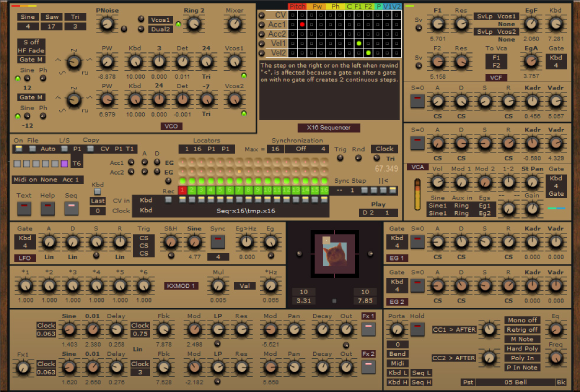This screenshot has height=392, width=580.
Task: Click the Rec square button
Action: coord(168,200)
